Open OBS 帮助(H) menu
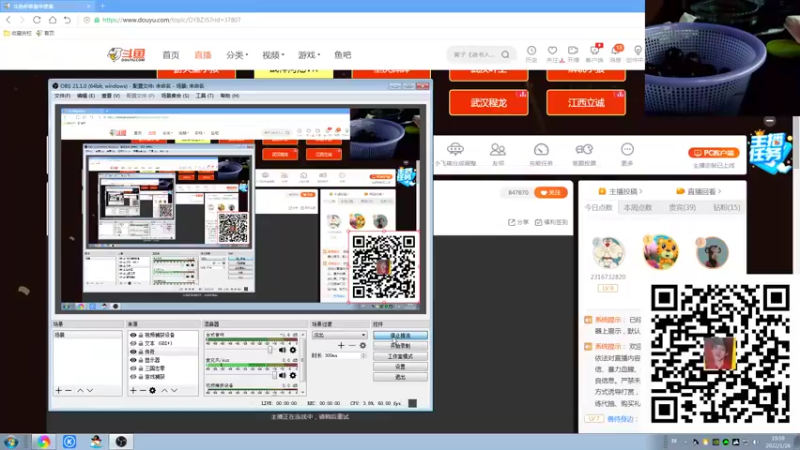Viewport: 800px width, 450px height. pos(230,96)
